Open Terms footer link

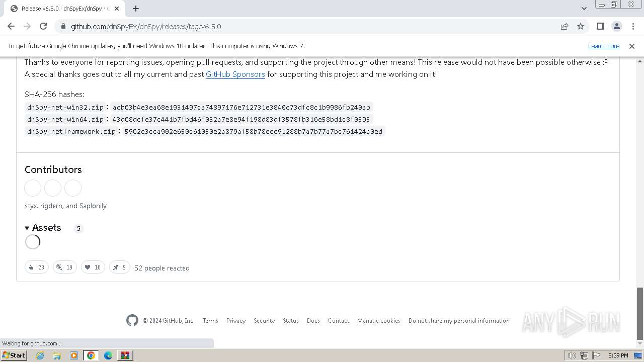[x=210, y=321]
